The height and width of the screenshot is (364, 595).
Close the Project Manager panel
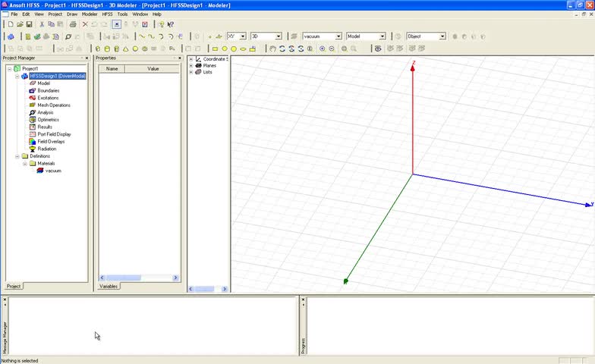[87, 58]
